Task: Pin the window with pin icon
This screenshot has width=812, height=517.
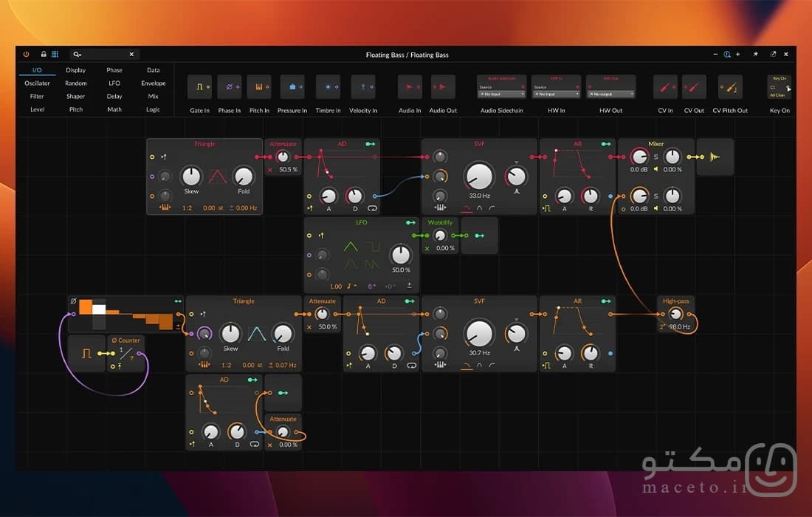Action: [x=756, y=54]
